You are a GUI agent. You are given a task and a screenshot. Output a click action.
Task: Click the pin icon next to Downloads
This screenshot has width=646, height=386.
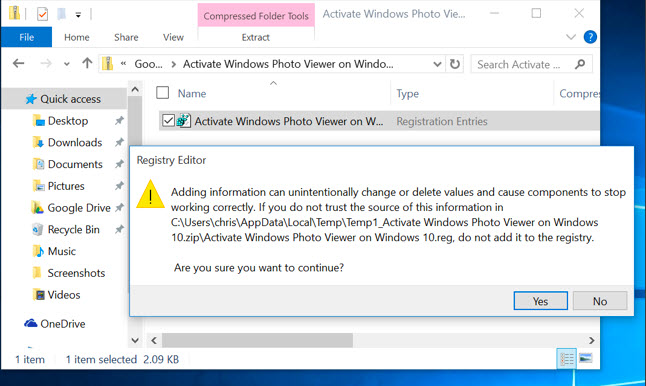pyautogui.click(x=119, y=143)
